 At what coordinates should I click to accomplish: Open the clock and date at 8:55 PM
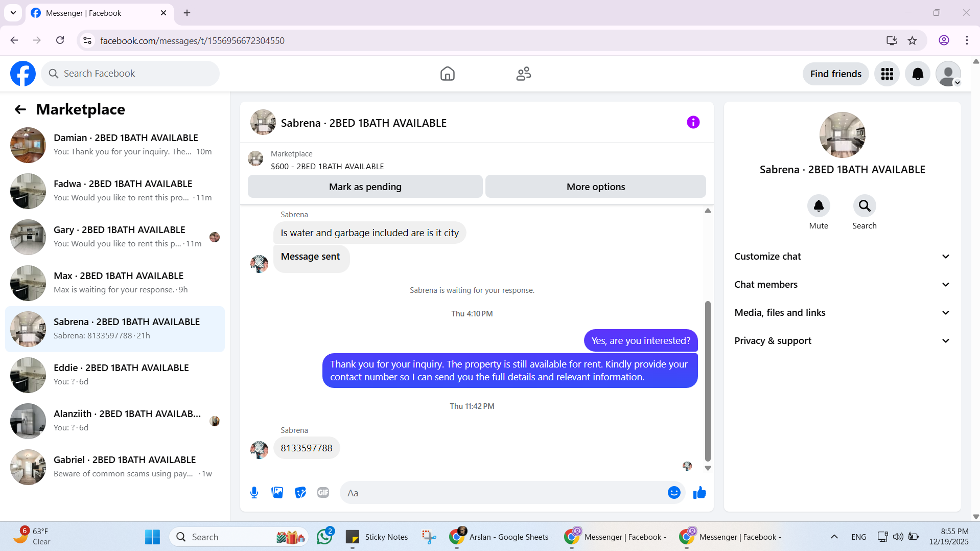(949, 537)
